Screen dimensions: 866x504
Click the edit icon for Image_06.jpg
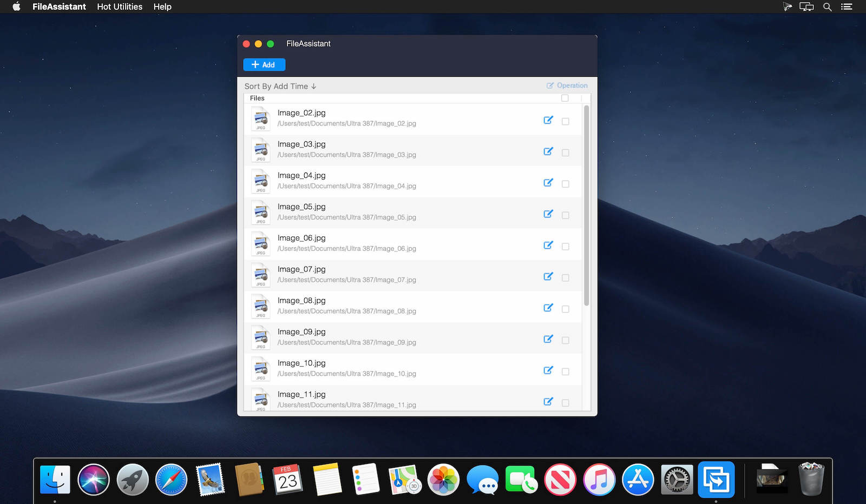point(548,246)
